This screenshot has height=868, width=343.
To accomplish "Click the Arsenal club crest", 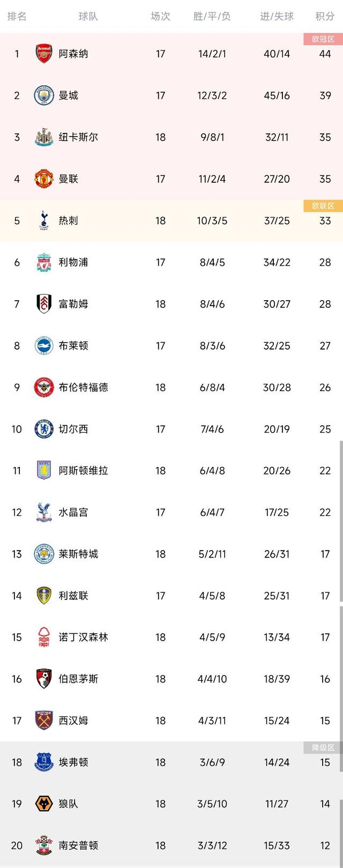I will (43, 54).
